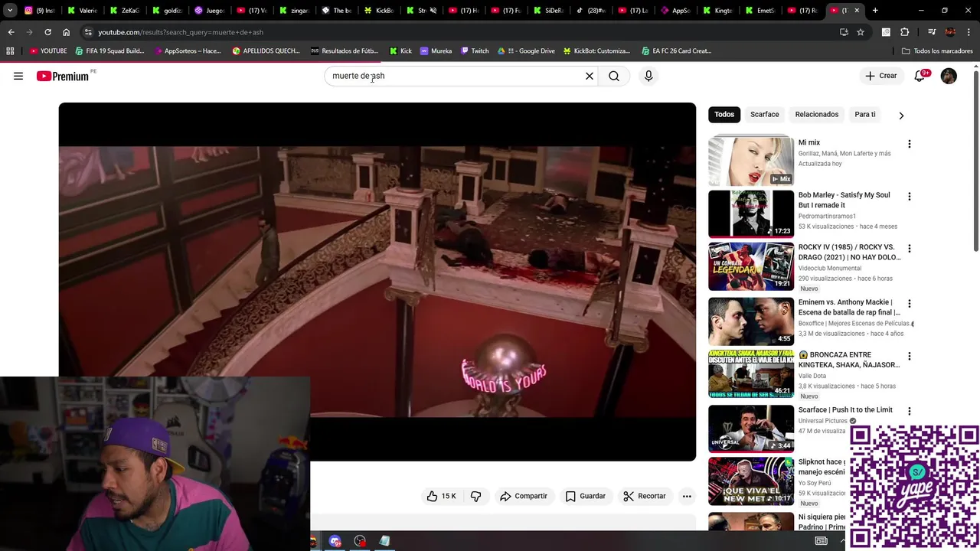Click the page vertical scrollbar
Viewport: 980px width, 551px height.
(x=975, y=161)
